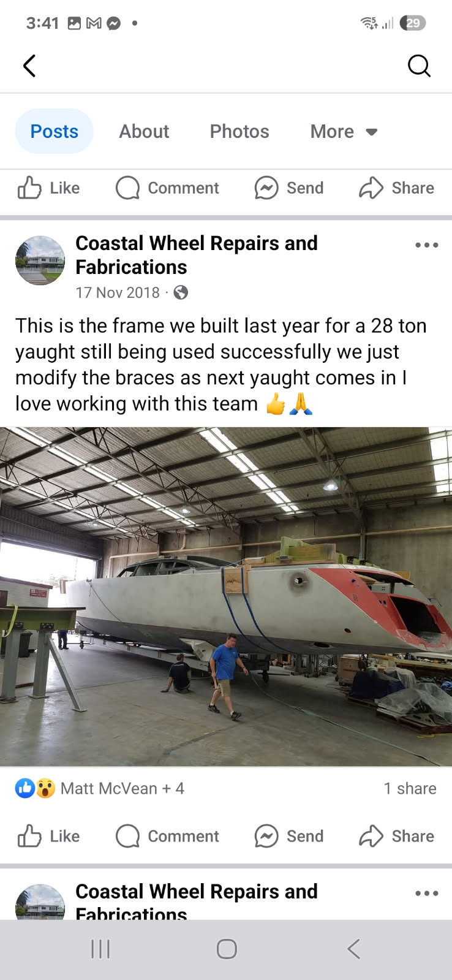This screenshot has height=980, width=452.
Task: Open the Coastal Wheel Repairs profile picture
Action: pos(40,260)
